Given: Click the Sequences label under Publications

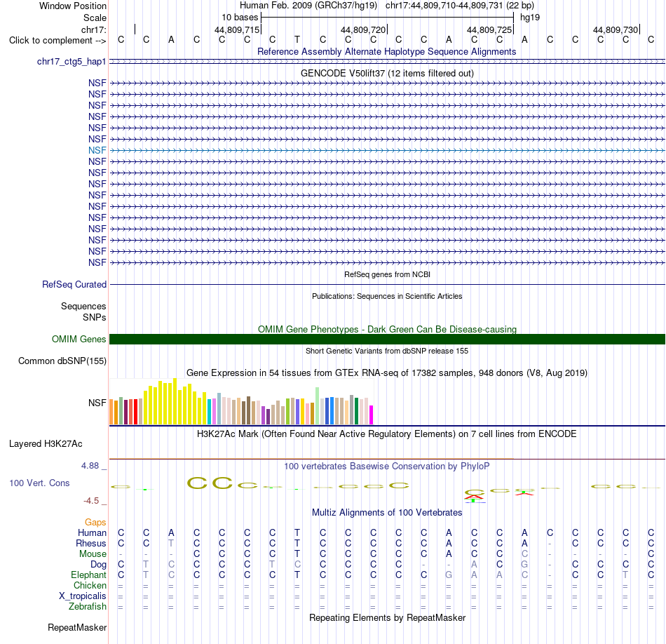Looking at the screenshot, I should click(x=83, y=307).
